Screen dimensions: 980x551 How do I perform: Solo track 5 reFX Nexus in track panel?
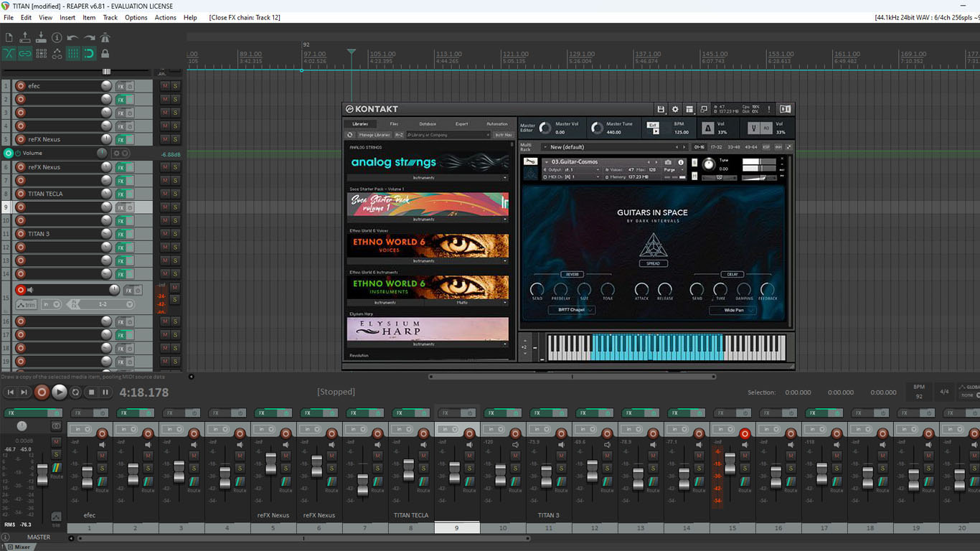(175, 140)
